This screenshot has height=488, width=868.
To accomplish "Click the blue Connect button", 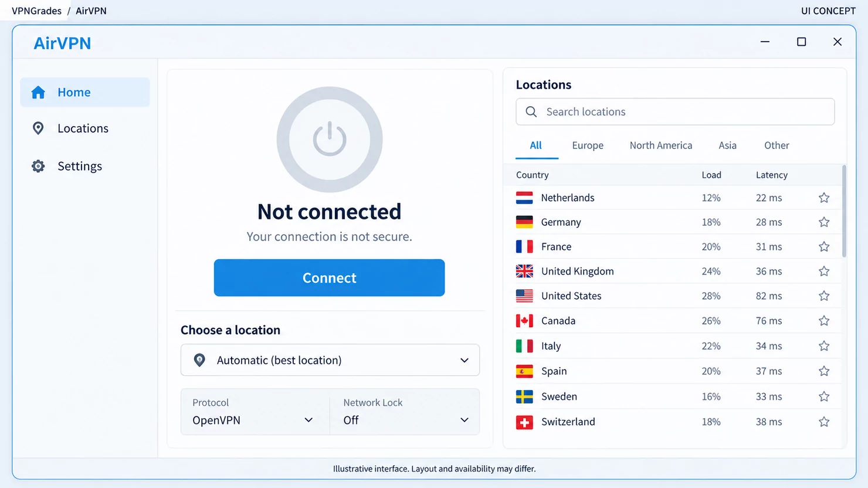I will coord(329,277).
